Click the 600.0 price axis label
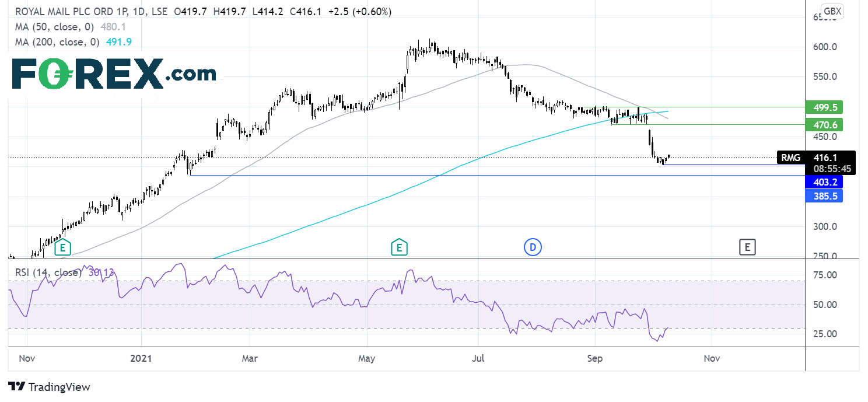868x402 pixels. click(825, 47)
